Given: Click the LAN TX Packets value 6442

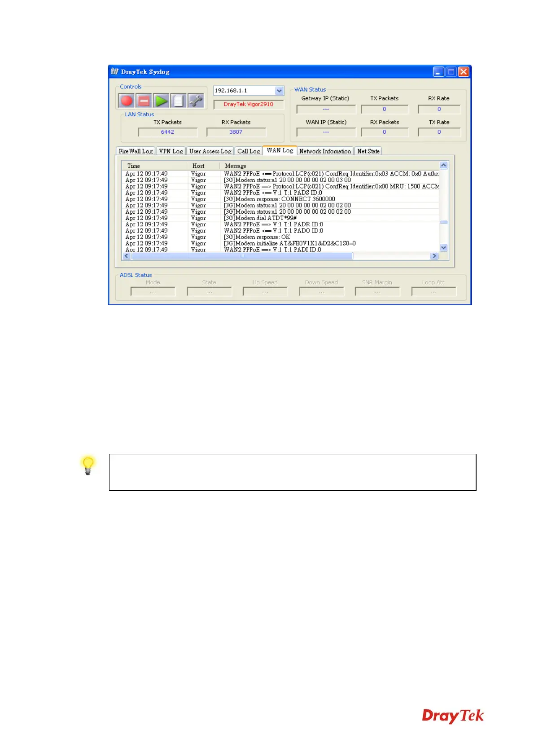Looking at the screenshot, I should [168, 132].
